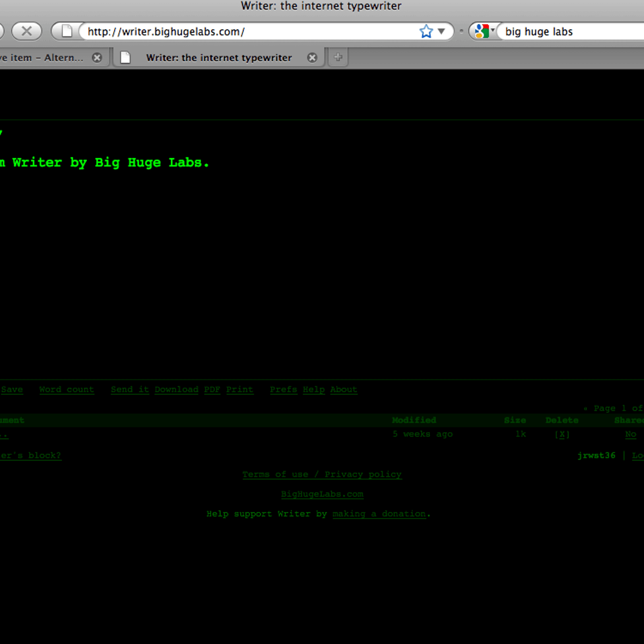Click the making a donation link

pos(379,514)
